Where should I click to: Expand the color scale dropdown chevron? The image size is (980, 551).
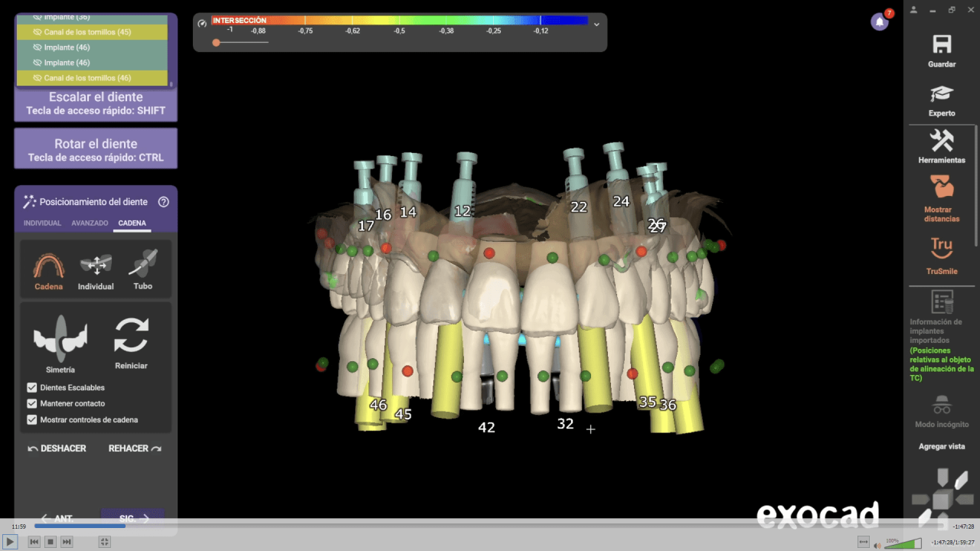coord(596,24)
